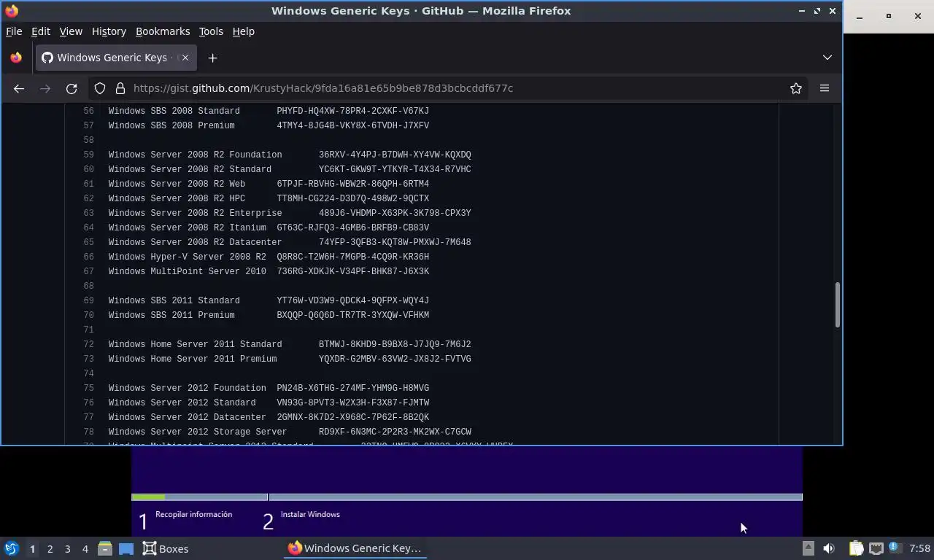The width and height of the screenshot is (934, 560).
Task: Click key YC6KT-GKW9T-YTKYR-T4X34-R7VHC
Action: coord(395,169)
